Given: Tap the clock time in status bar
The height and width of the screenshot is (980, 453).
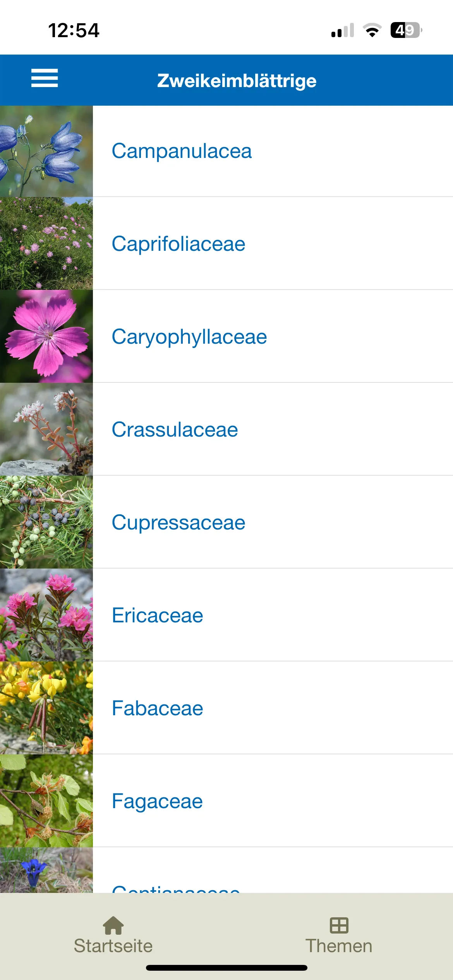Looking at the screenshot, I should pos(74,30).
